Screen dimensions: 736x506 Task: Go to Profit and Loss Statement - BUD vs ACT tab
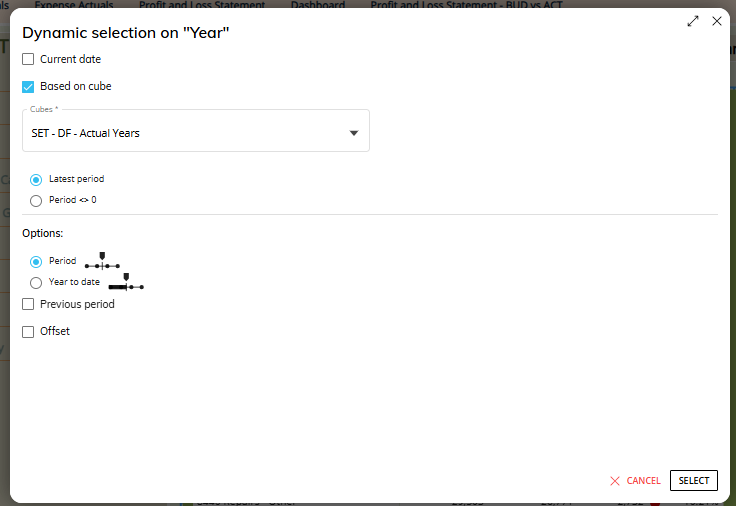[467, 5]
